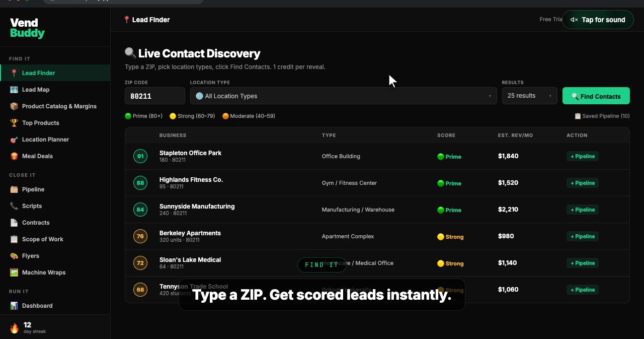Click the Scope of Work clipboard icon
Image resolution: width=644 pixels, height=339 pixels.
[14, 239]
